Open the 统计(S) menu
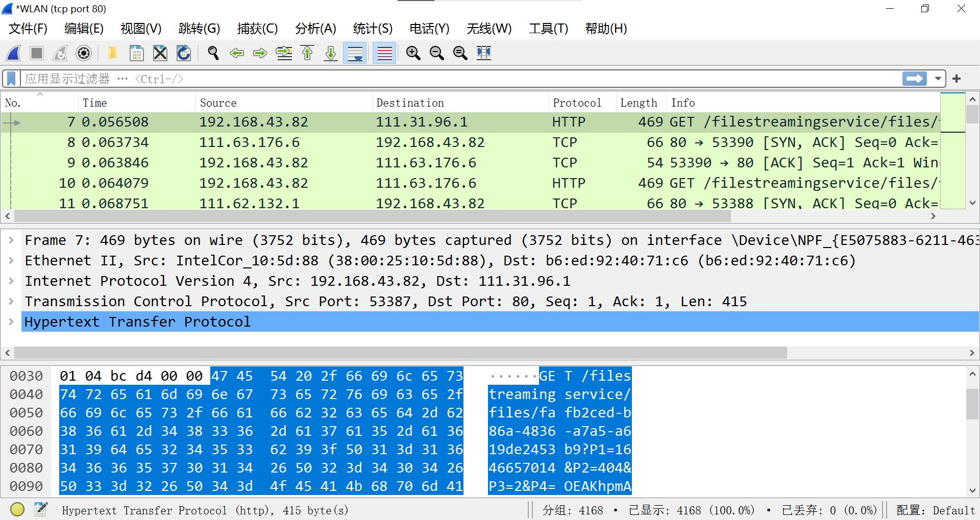The width and height of the screenshot is (980, 520). (x=373, y=29)
